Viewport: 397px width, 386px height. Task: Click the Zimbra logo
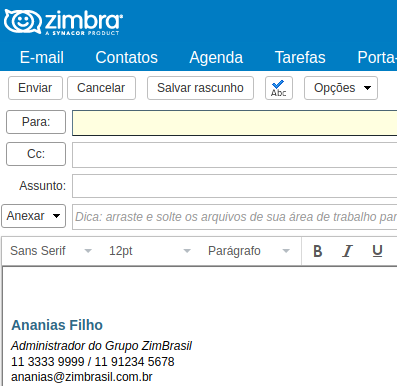click(63, 22)
